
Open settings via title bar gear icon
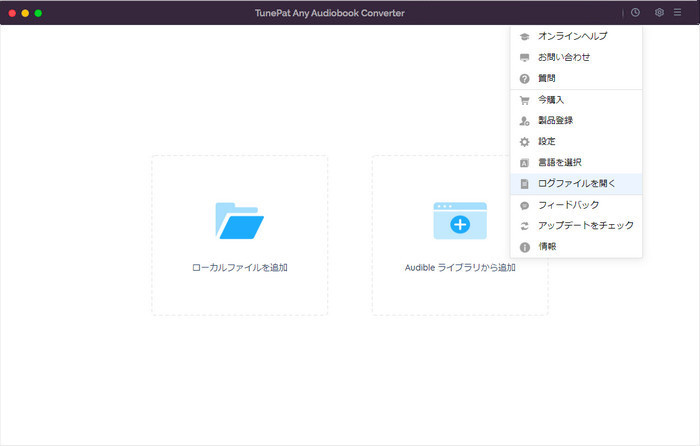pyautogui.click(x=659, y=13)
